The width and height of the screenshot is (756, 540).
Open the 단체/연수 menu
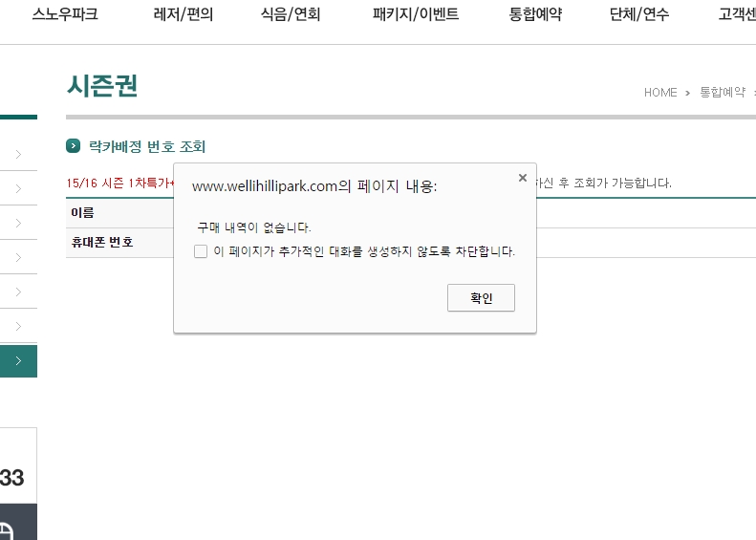(x=639, y=14)
